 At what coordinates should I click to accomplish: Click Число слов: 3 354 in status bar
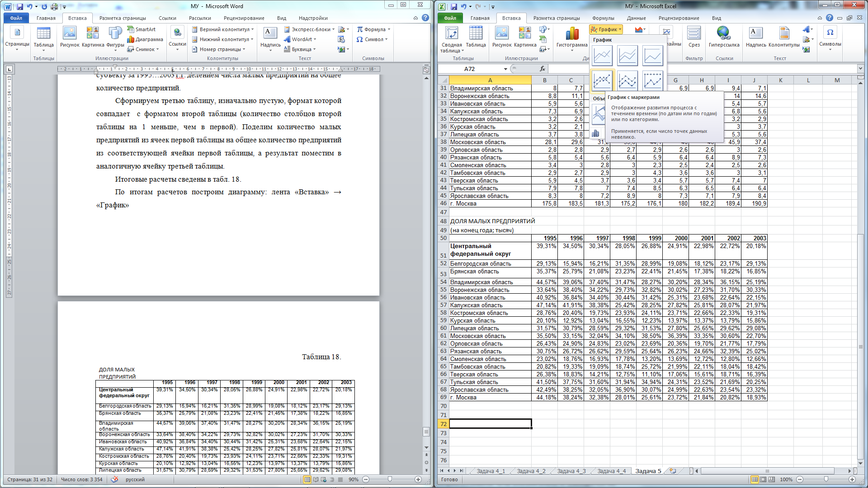tap(82, 479)
